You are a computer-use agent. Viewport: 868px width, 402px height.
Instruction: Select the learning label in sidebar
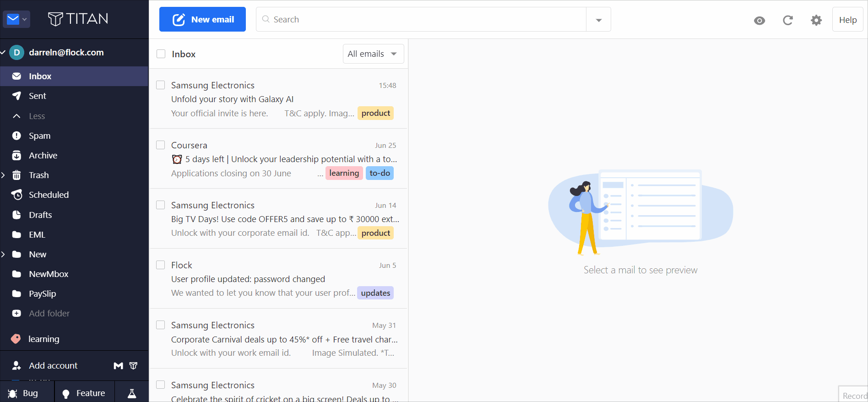44,339
